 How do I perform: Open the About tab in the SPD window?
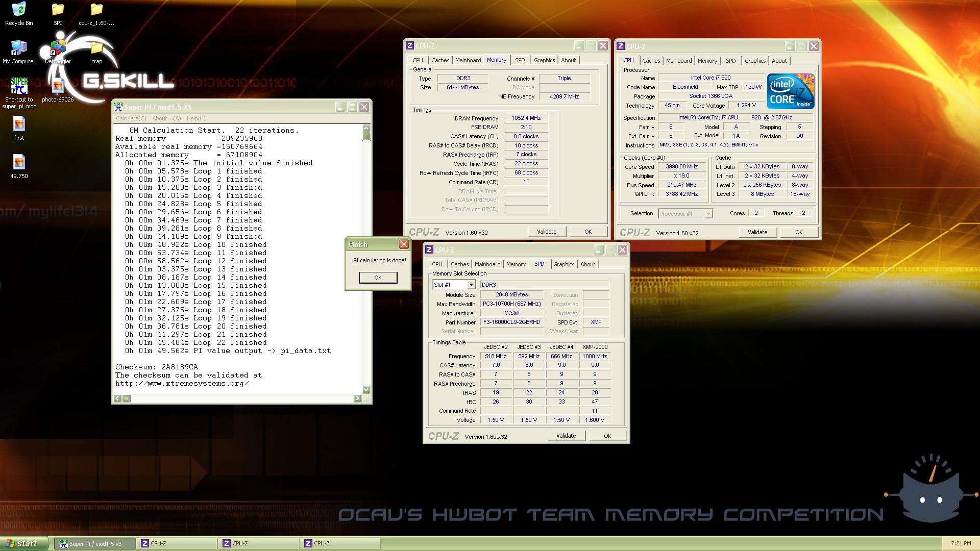click(x=587, y=264)
